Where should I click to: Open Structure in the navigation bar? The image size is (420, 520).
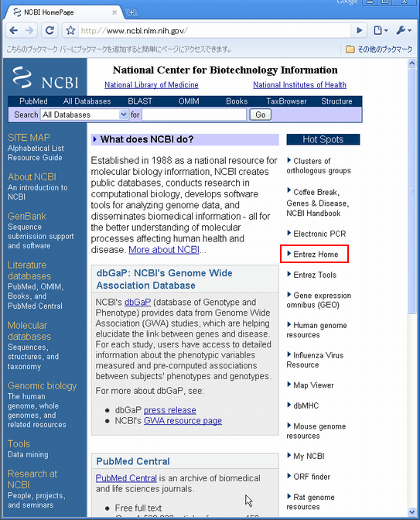point(336,101)
